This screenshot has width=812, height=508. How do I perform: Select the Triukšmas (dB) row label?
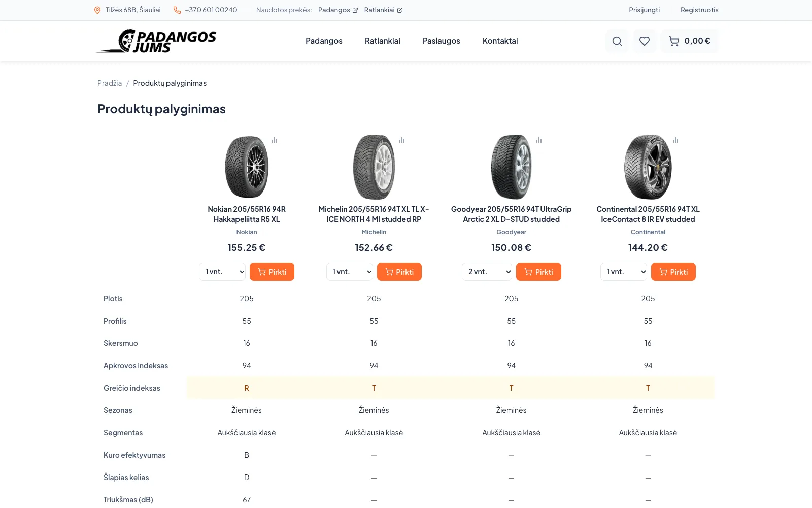tap(128, 500)
